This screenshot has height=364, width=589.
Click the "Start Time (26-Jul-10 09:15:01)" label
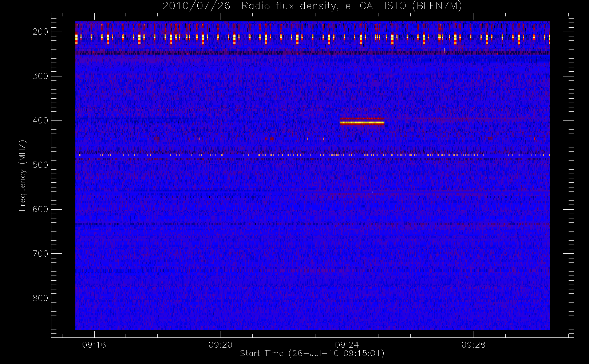click(312, 353)
